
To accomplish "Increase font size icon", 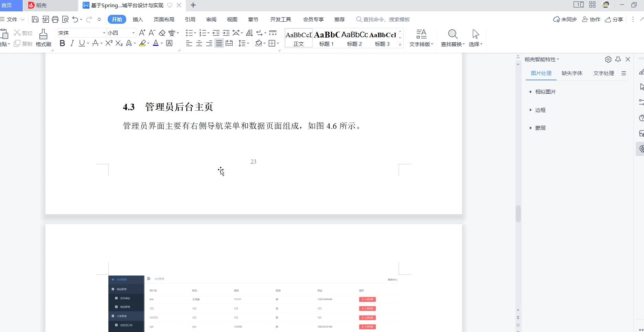I will tap(142, 33).
